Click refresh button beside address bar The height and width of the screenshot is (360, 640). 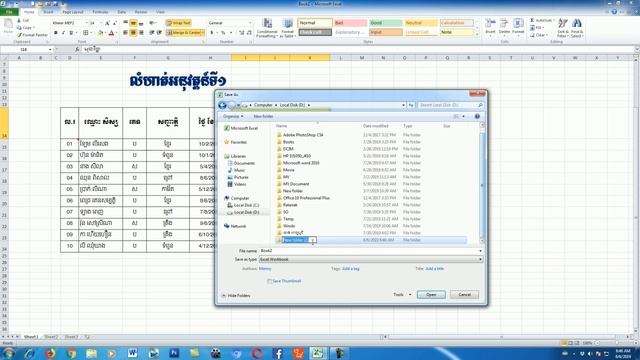411,105
